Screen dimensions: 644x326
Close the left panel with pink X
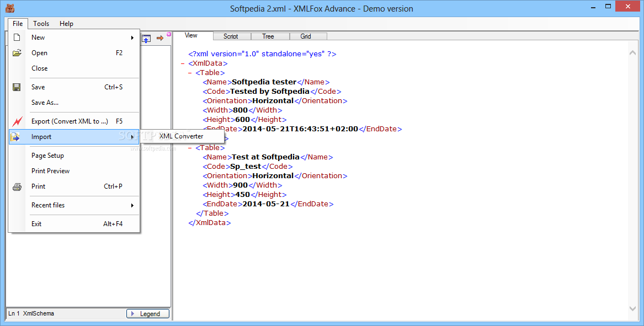(x=169, y=34)
